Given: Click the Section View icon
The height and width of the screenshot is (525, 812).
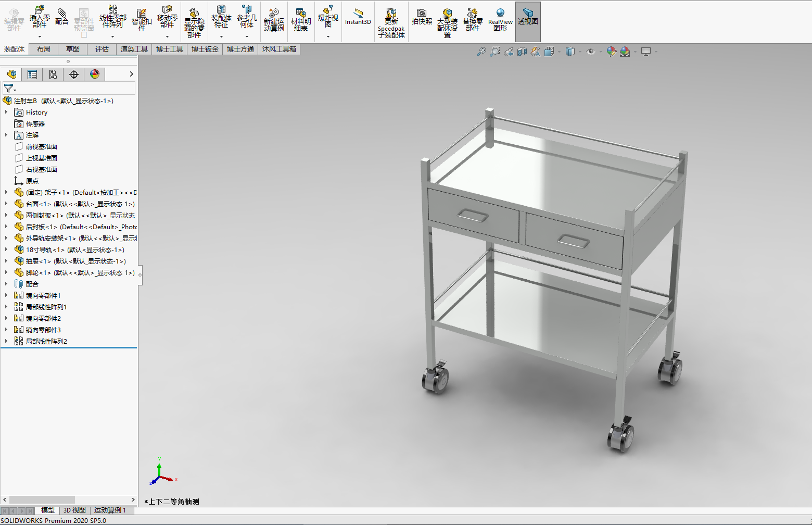Looking at the screenshot, I should [522, 52].
